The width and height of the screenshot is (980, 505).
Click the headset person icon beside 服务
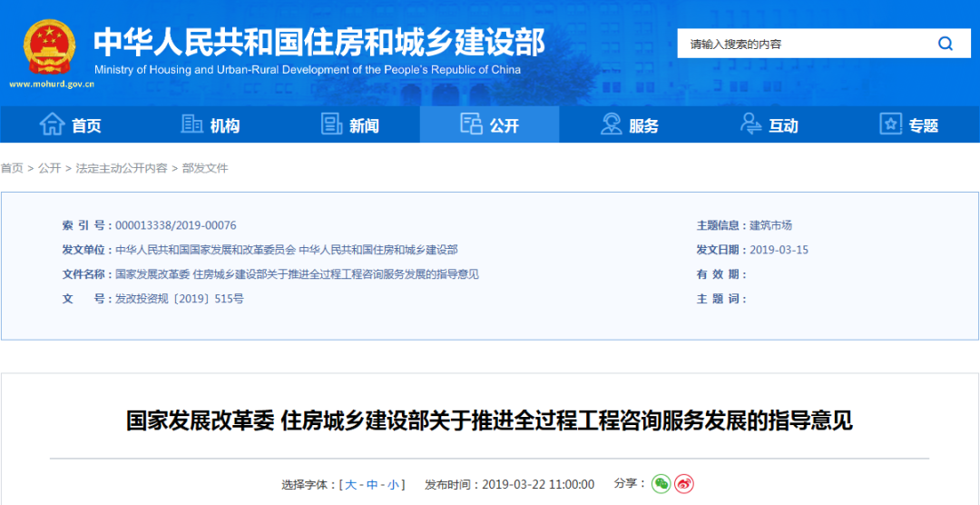point(611,124)
